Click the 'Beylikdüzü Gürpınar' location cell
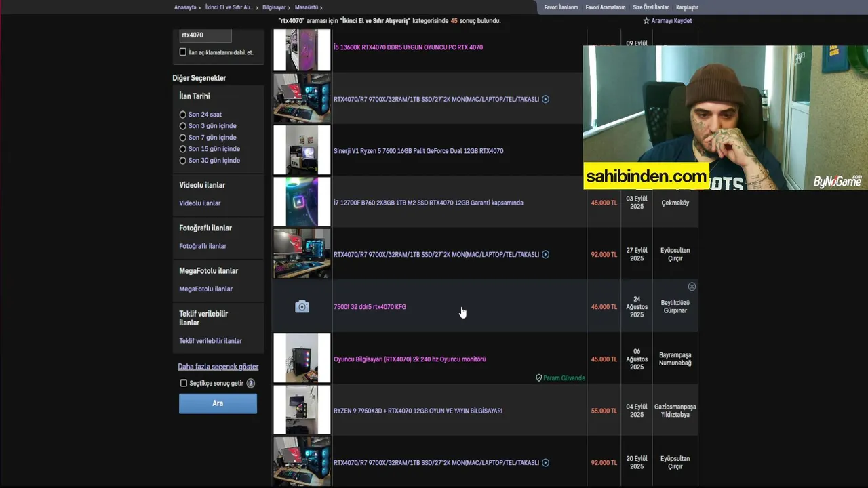 point(675,307)
